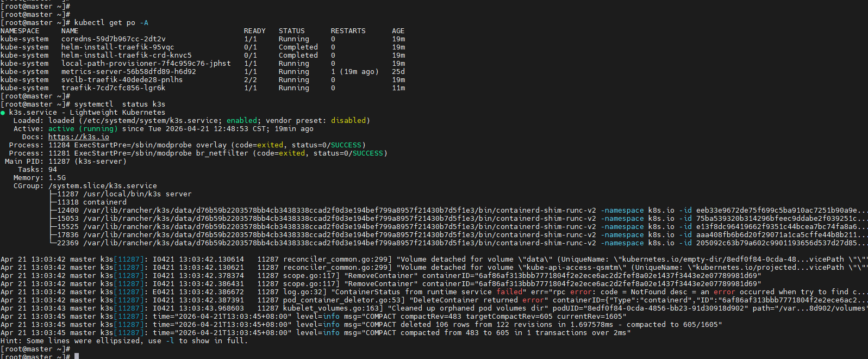Click pod_container_deletor.go:53 log entry
The image size is (868, 359).
pyautogui.click(x=434, y=300)
